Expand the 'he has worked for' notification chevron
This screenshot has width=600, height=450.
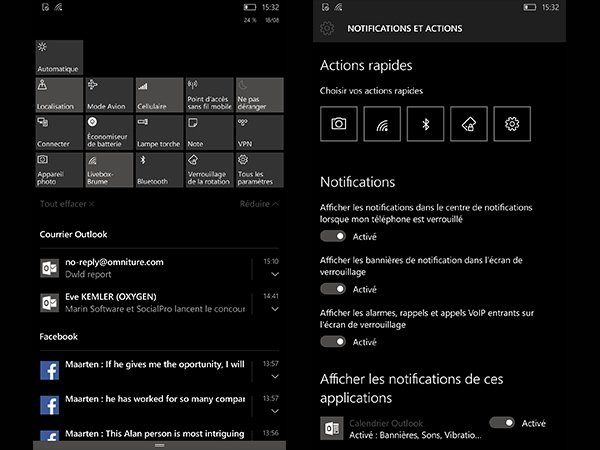[275, 411]
